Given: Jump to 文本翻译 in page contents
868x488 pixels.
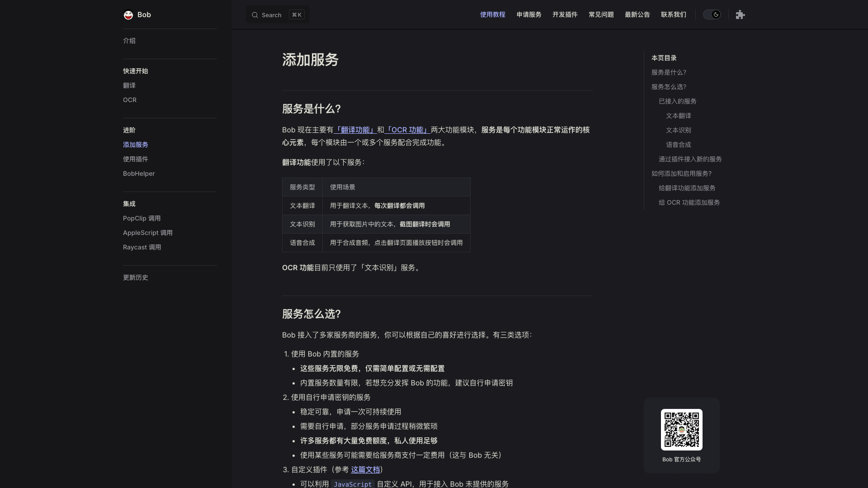Looking at the screenshot, I should 679,116.
